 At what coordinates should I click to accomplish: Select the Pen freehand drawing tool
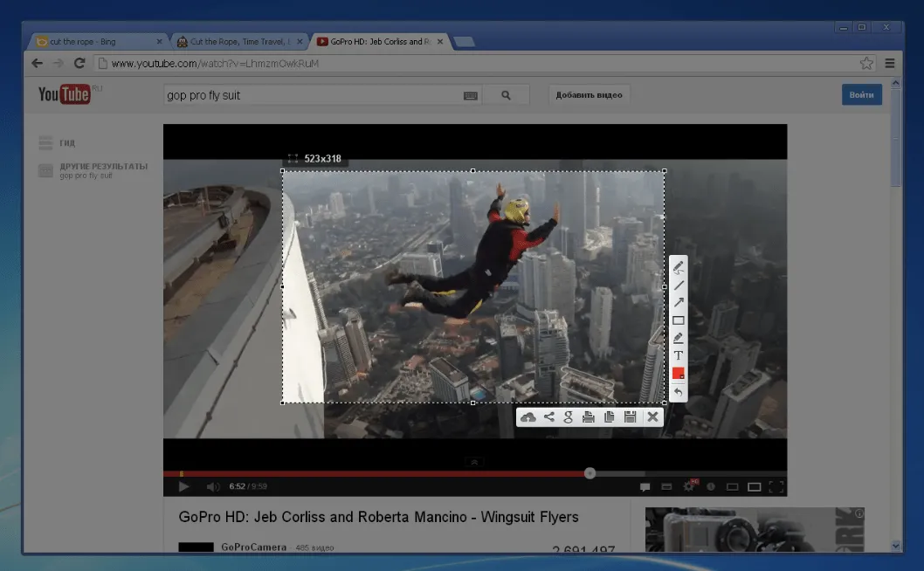[x=679, y=267]
